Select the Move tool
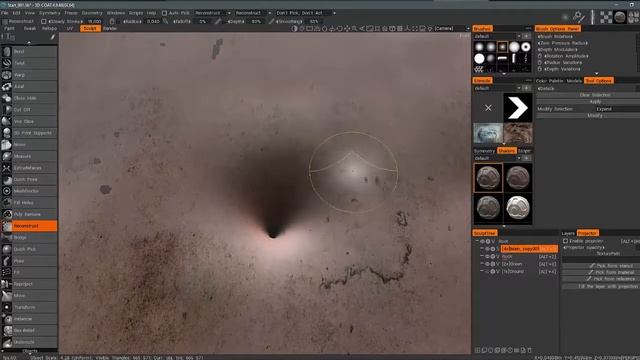This screenshot has height=360, width=640. pyautogui.click(x=29, y=296)
